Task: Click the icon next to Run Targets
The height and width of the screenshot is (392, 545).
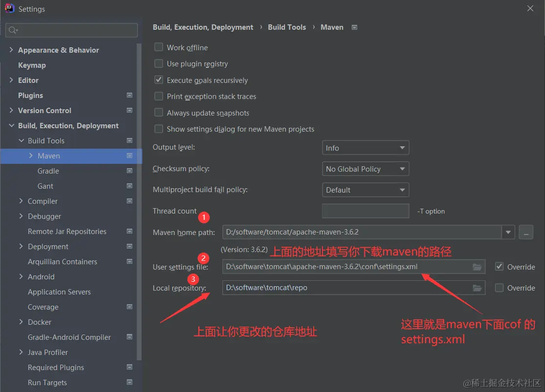Action: click(129, 382)
